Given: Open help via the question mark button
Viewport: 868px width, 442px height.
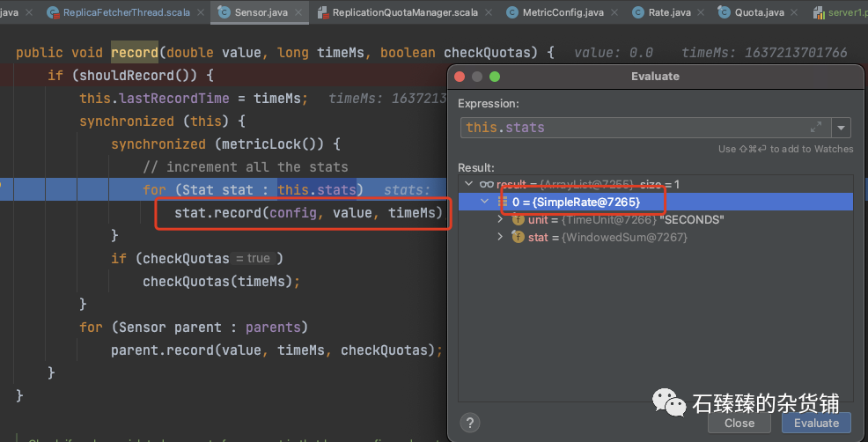Looking at the screenshot, I should point(470,424).
